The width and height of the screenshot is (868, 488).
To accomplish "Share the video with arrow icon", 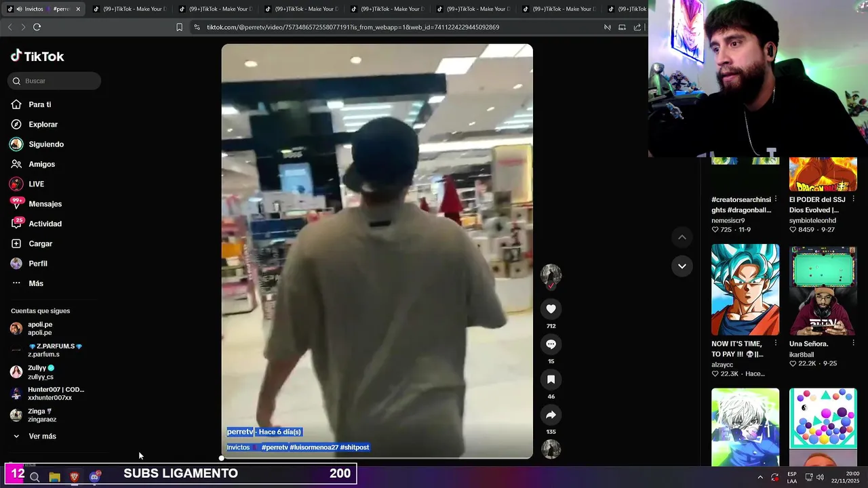I will point(551,415).
